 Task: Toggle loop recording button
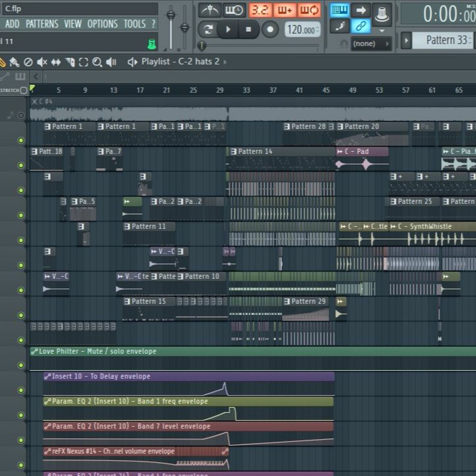309,10
